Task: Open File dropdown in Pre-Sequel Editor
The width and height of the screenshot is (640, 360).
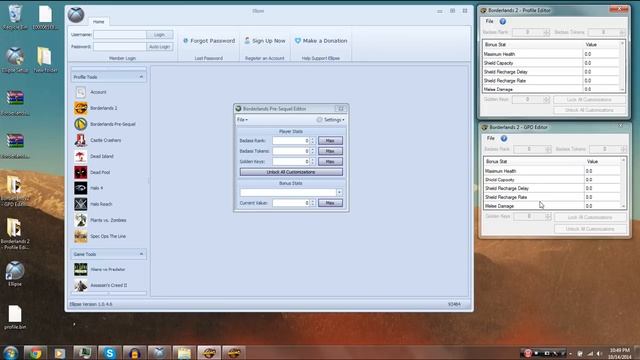Action: [242, 120]
